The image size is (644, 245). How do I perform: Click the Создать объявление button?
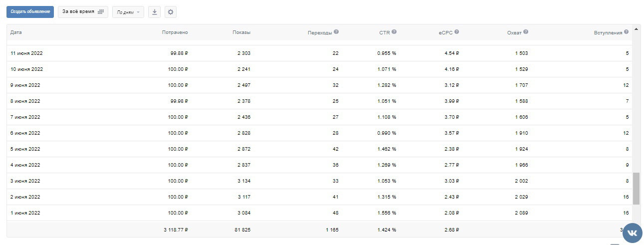30,11
